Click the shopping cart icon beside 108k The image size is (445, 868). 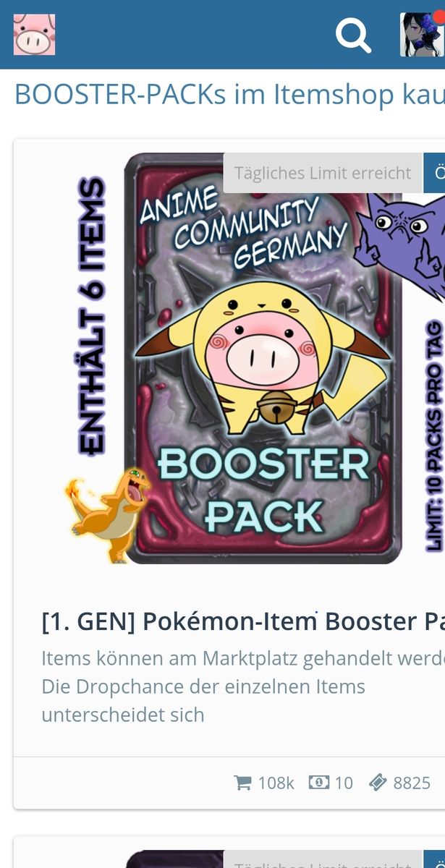242,783
